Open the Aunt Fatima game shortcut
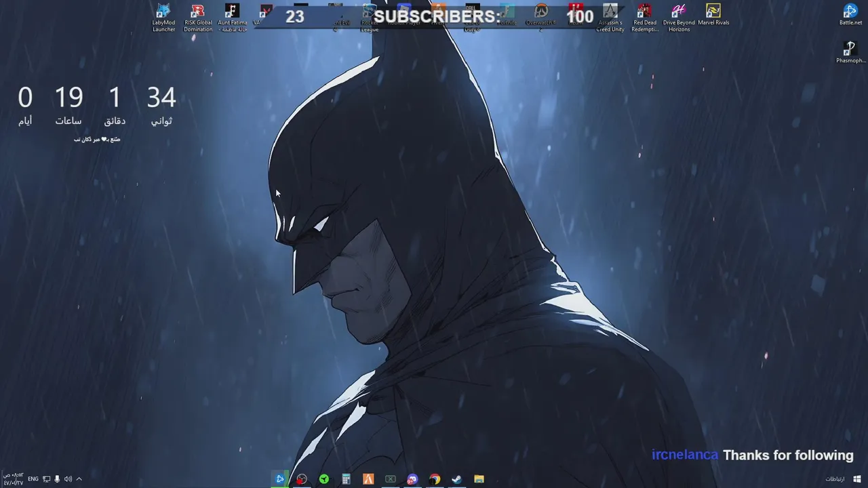868x488 pixels. pos(233,18)
